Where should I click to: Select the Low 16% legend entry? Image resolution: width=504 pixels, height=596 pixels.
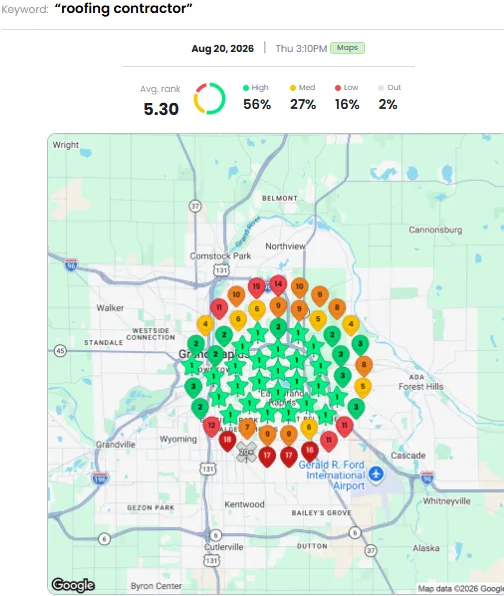(347, 98)
